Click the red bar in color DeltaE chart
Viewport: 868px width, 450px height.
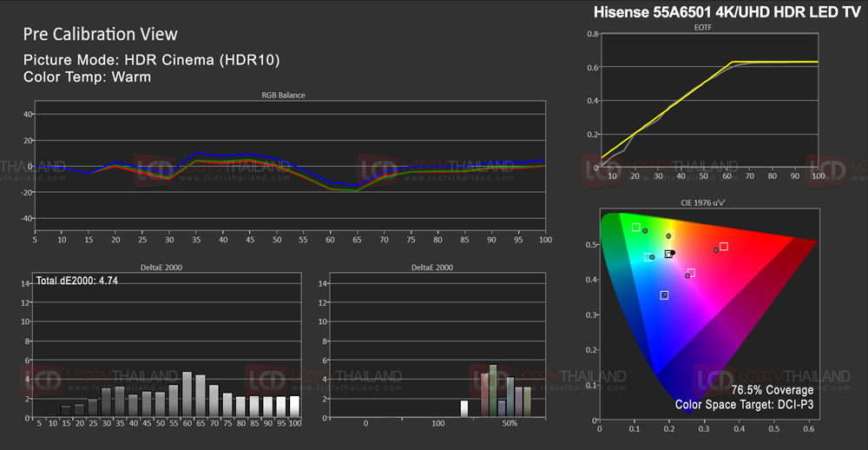click(485, 395)
